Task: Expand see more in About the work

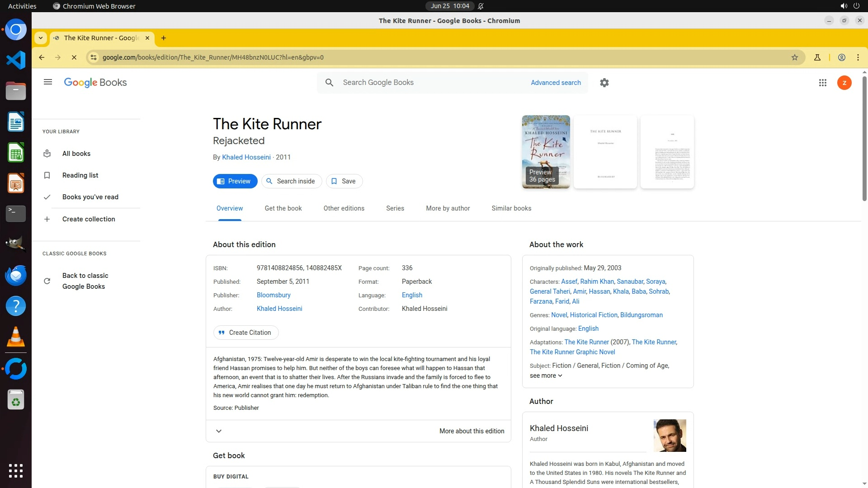Action: tap(546, 376)
